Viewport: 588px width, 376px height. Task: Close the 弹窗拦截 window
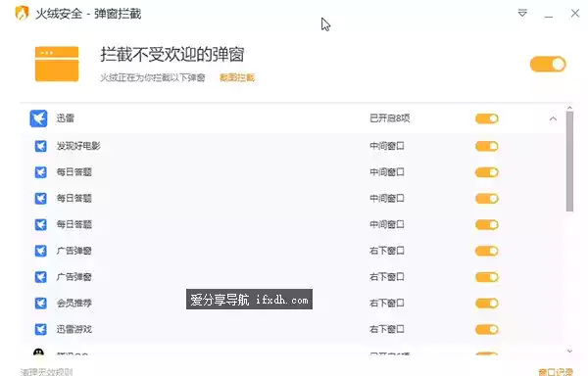(x=575, y=14)
